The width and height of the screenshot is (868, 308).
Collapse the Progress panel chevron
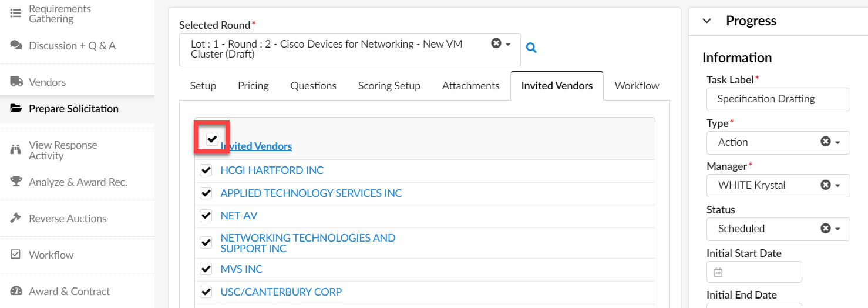[x=707, y=21]
